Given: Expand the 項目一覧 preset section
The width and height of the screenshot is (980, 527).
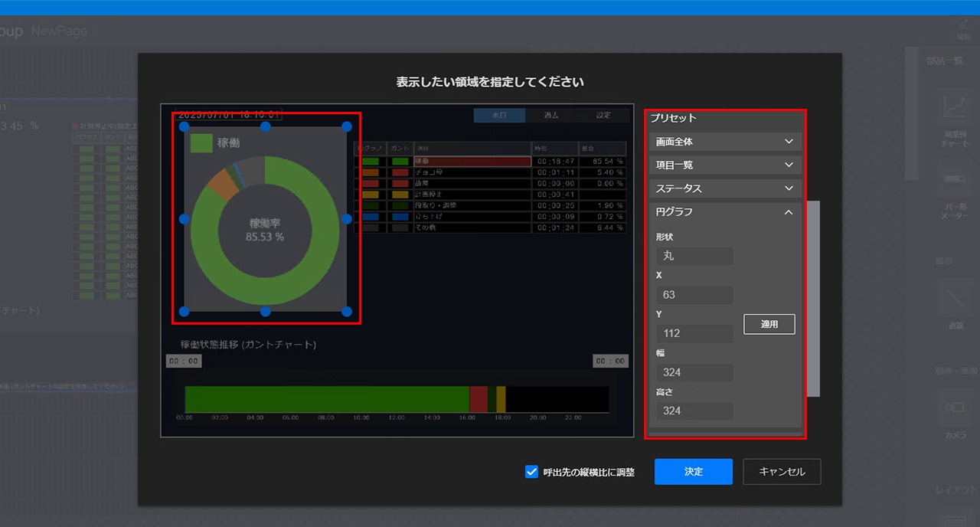Looking at the screenshot, I should click(724, 165).
